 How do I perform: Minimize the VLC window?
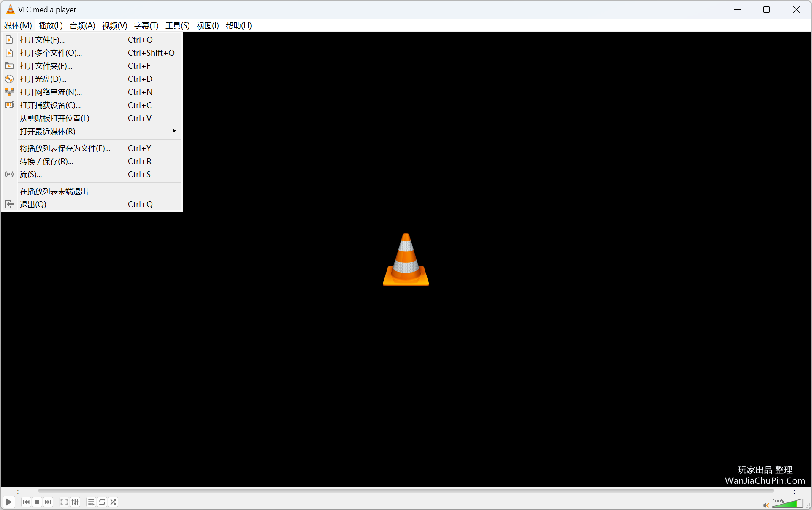coord(737,9)
